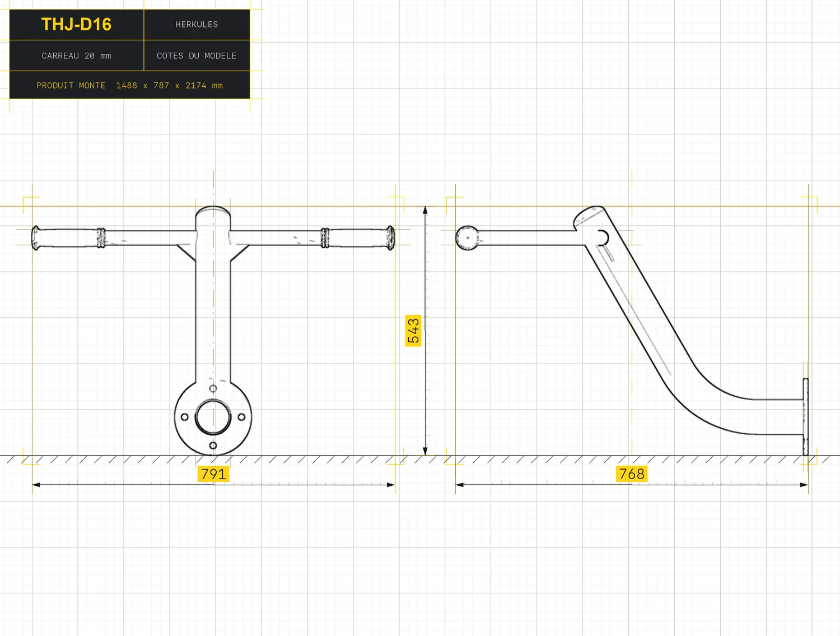Click the 768 depth dimension label
This screenshot has height=636, width=840.
point(632,473)
